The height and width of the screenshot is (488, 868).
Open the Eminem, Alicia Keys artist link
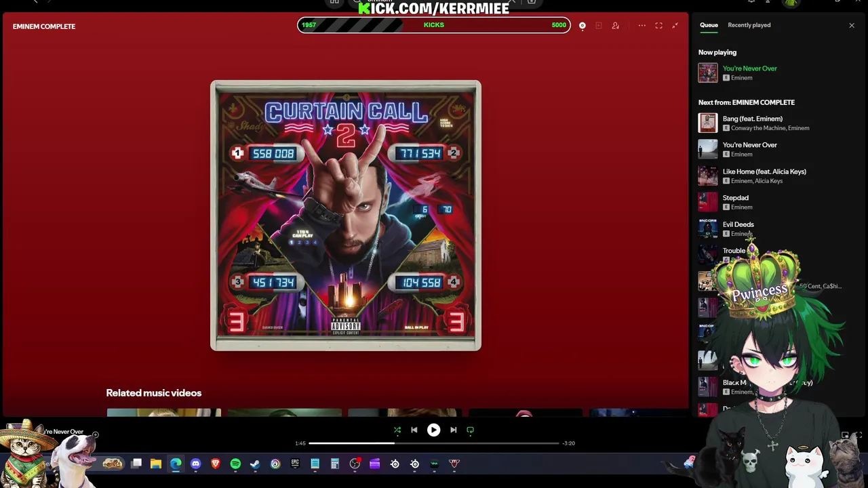click(x=757, y=181)
